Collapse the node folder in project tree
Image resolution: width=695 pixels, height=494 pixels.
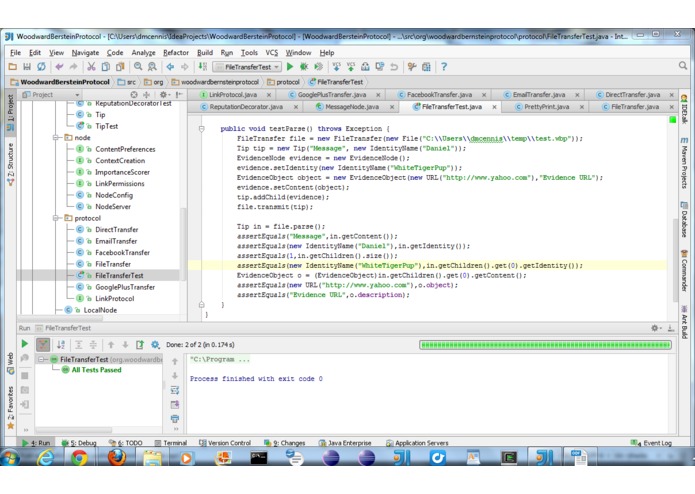[x=55, y=138]
